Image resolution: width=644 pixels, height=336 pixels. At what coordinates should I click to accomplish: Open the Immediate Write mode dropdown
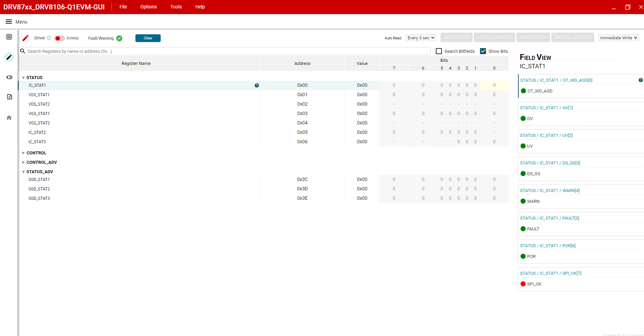pos(619,38)
